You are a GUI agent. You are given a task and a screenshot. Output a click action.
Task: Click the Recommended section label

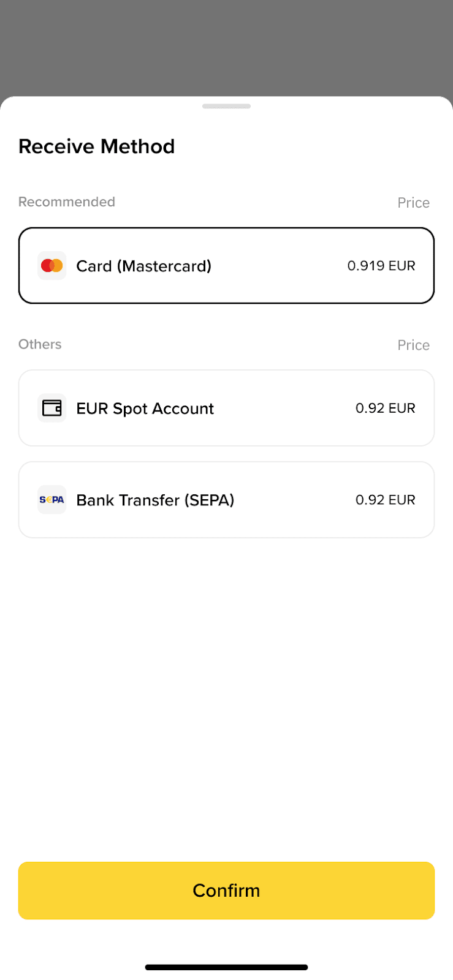click(x=67, y=202)
